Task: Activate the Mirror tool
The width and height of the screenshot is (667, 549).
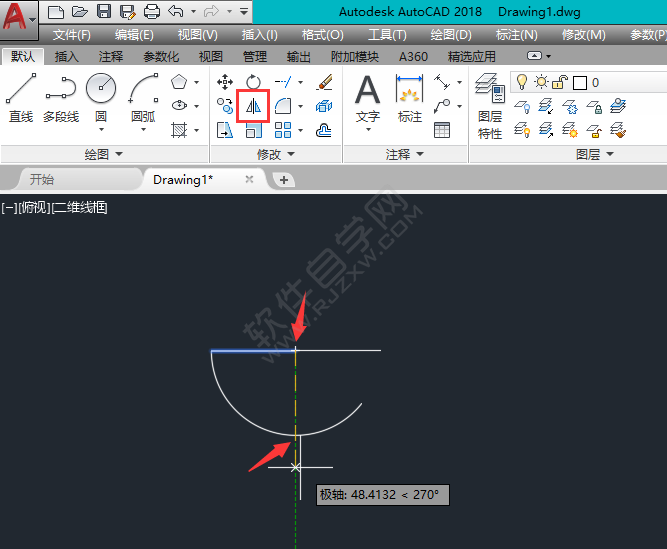Action: (253, 106)
